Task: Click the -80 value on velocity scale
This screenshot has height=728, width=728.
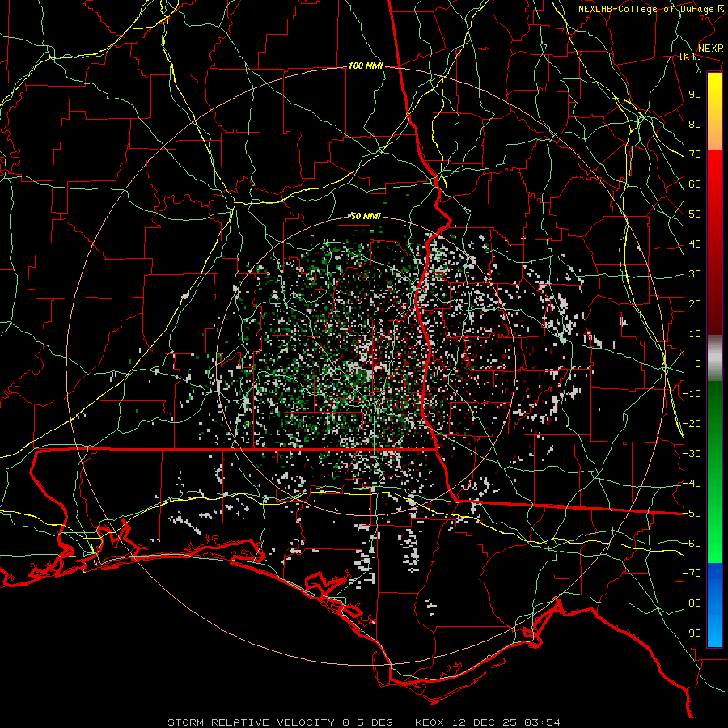Action: point(692,603)
